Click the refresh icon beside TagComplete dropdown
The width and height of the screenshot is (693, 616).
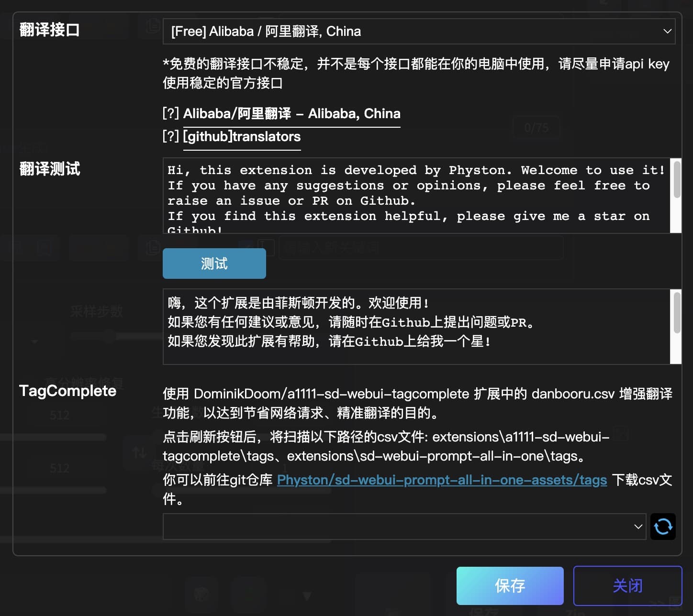click(662, 527)
